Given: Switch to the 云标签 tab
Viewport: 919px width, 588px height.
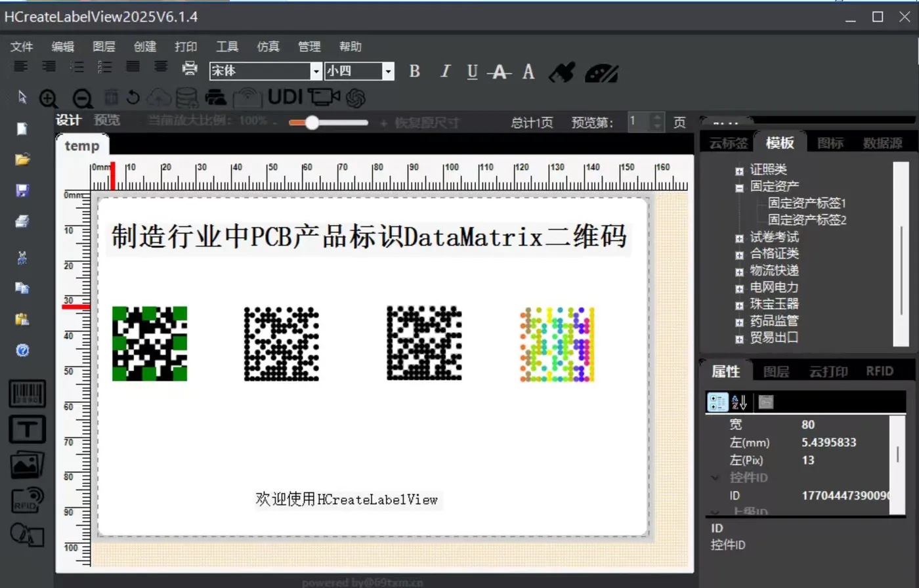Looking at the screenshot, I should coord(729,143).
